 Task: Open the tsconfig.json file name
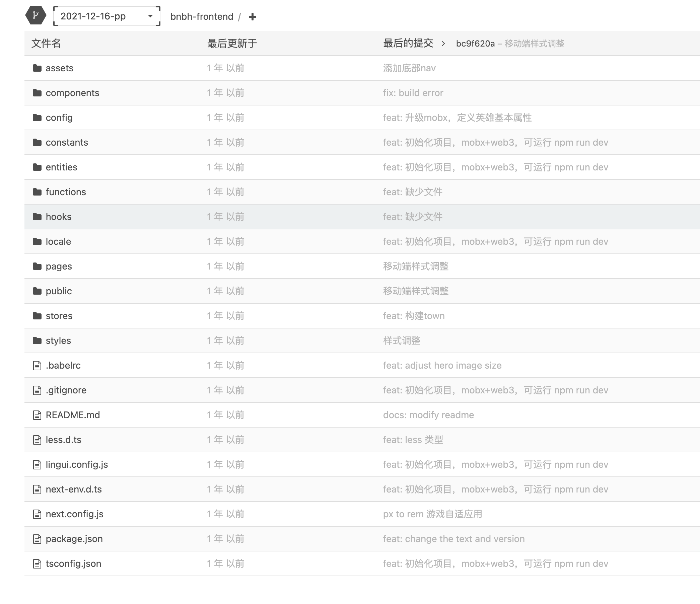click(74, 563)
